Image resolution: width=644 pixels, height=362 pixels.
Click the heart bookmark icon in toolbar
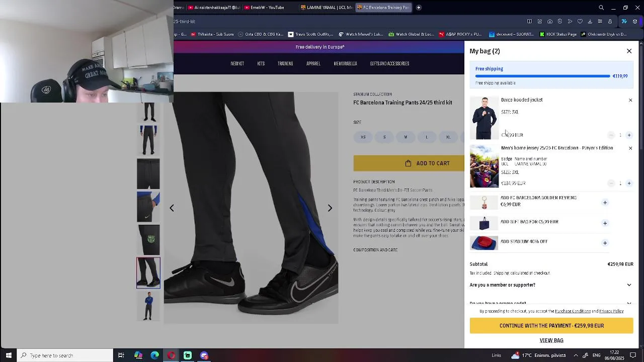580,22
